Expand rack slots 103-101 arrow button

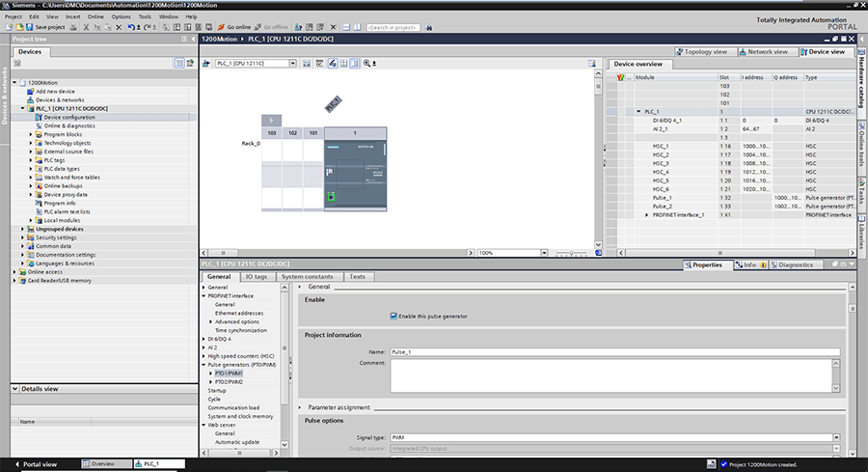[x=271, y=121]
